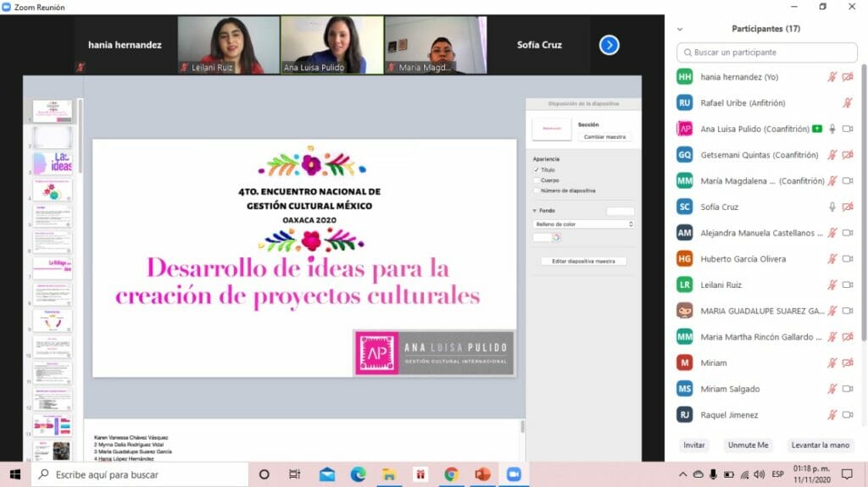868x487 pixels.
Task: Click the camera icon next to Ana Luisa Pulido
Action: (848, 129)
